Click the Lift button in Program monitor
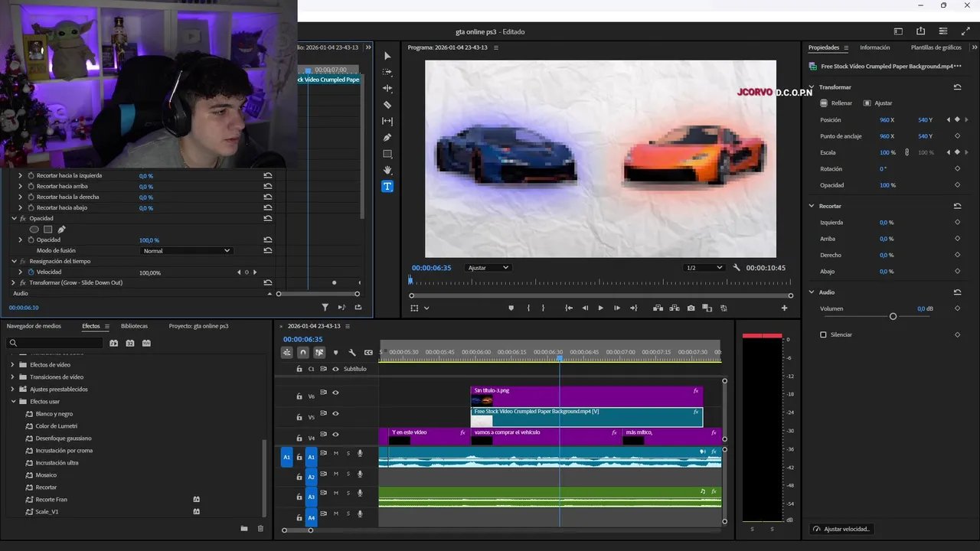The image size is (980, 551). (x=658, y=308)
